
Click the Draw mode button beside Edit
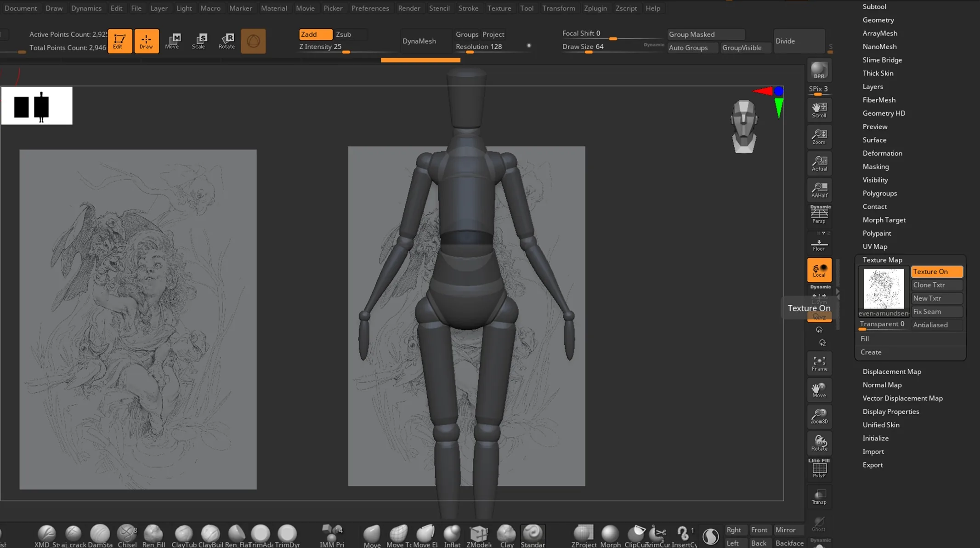pos(147,41)
